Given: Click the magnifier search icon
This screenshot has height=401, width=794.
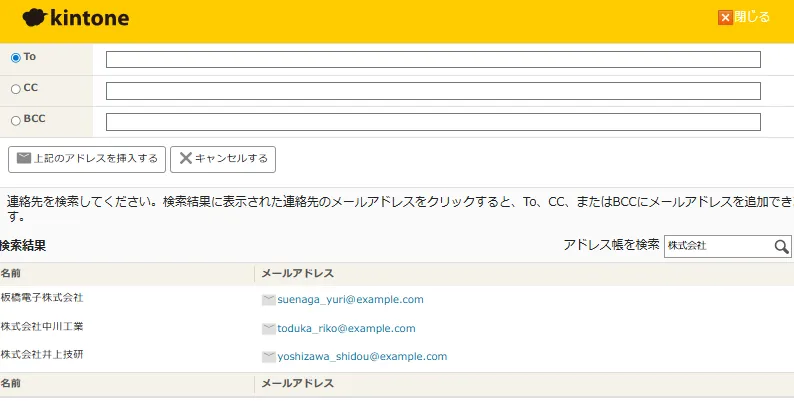Looking at the screenshot, I should [x=781, y=247].
